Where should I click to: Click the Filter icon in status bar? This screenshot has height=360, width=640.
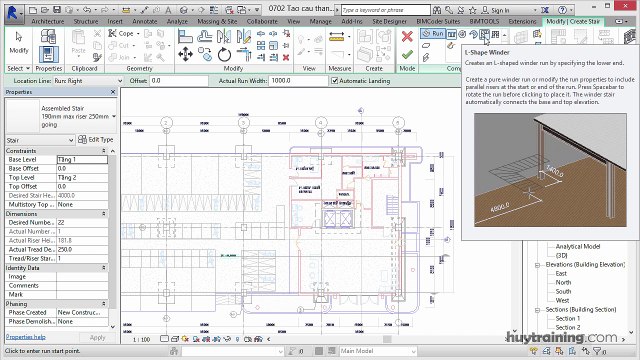[x=597, y=351]
